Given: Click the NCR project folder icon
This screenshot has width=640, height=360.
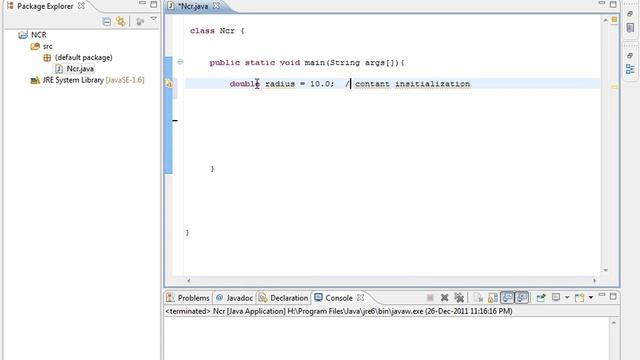Looking at the screenshot, I should point(23,35).
